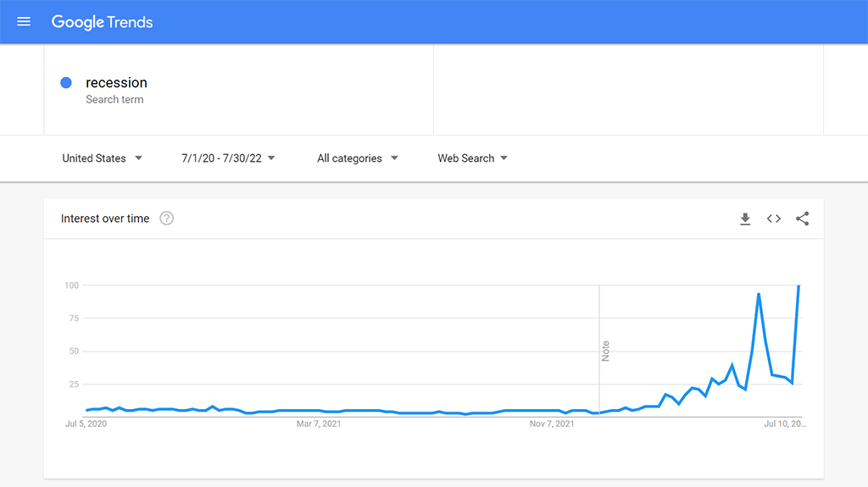Click the Mar 7, 2021 axis label
The image size is (868, 487).
[320, 423]
